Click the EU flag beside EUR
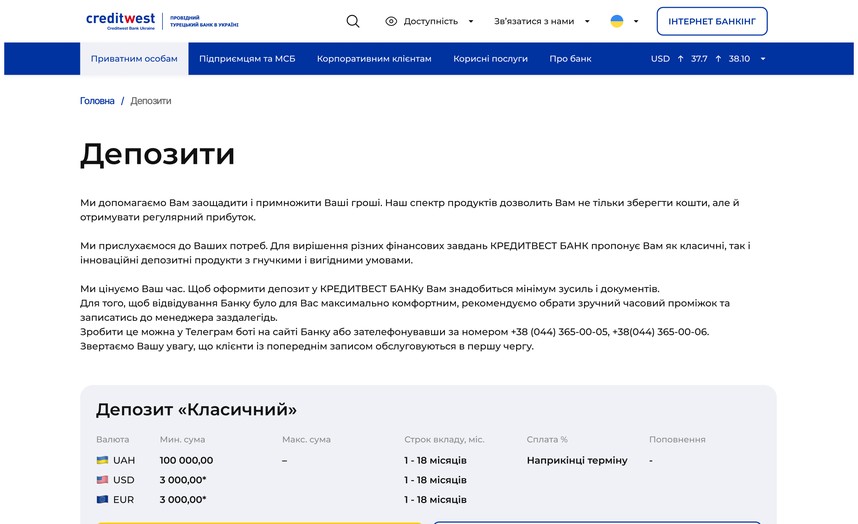The height and width of the screenshot is (524, 858). tap(102, 499)
